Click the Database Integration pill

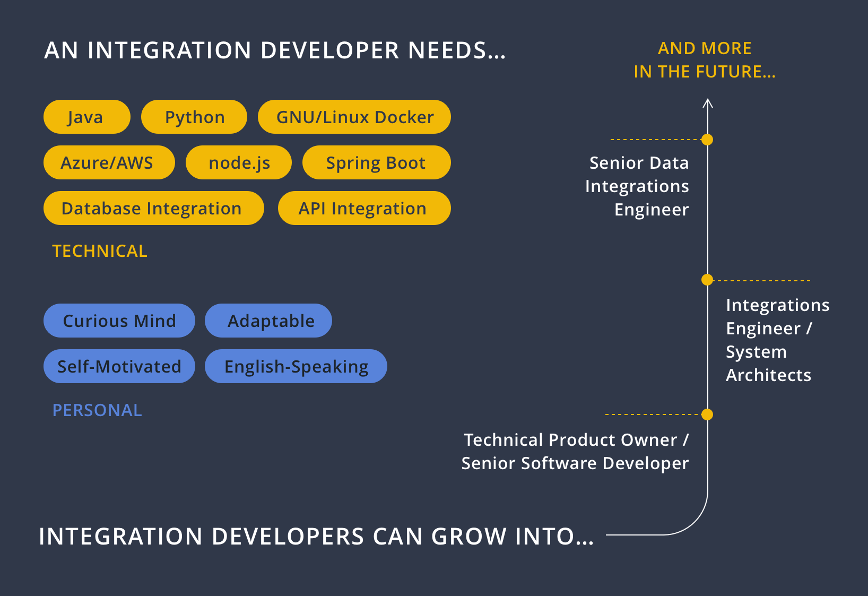point(154,208)
